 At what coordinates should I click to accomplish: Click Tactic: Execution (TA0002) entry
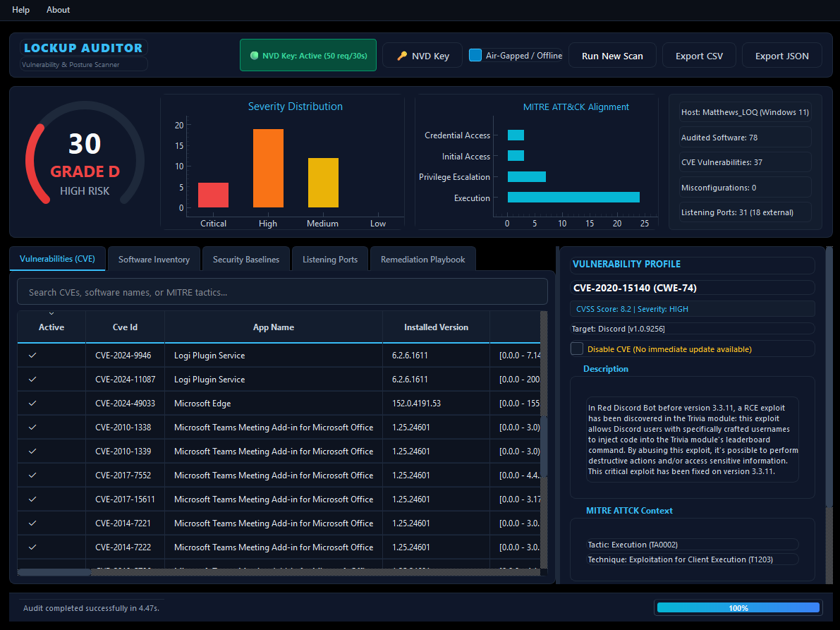click(692, 545)
